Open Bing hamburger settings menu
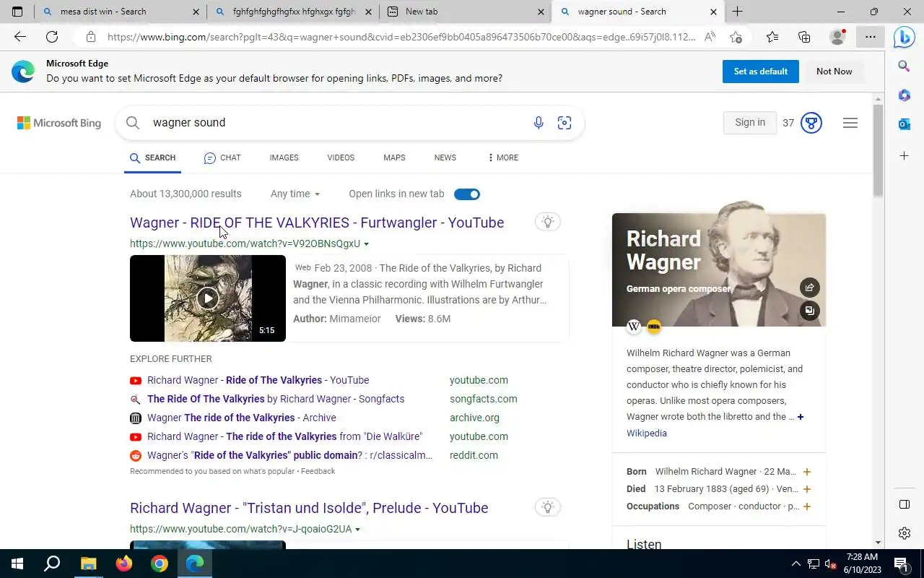The image size is (924, 578). [x=850, y=123]
